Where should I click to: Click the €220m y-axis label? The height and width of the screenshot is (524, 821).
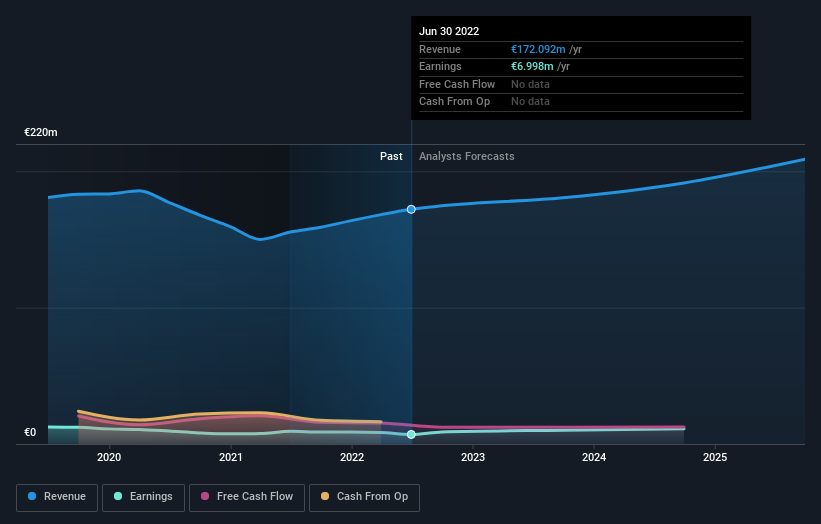(41, 132)
